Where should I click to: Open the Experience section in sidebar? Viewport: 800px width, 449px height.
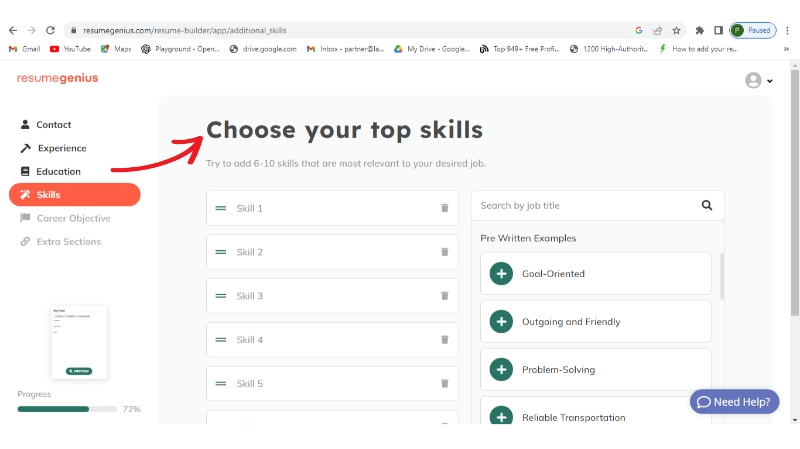click(x=61, y=148)
